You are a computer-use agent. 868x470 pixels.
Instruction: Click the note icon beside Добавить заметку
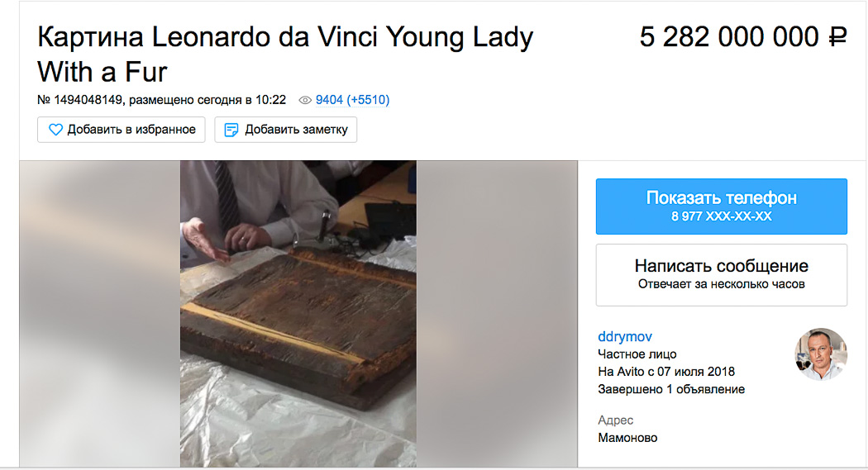point(231,130)
